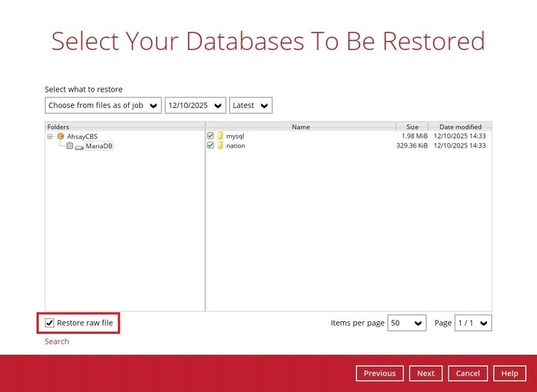Sort by the Size column header
The image size is (537, 392).
coord(412,127)
